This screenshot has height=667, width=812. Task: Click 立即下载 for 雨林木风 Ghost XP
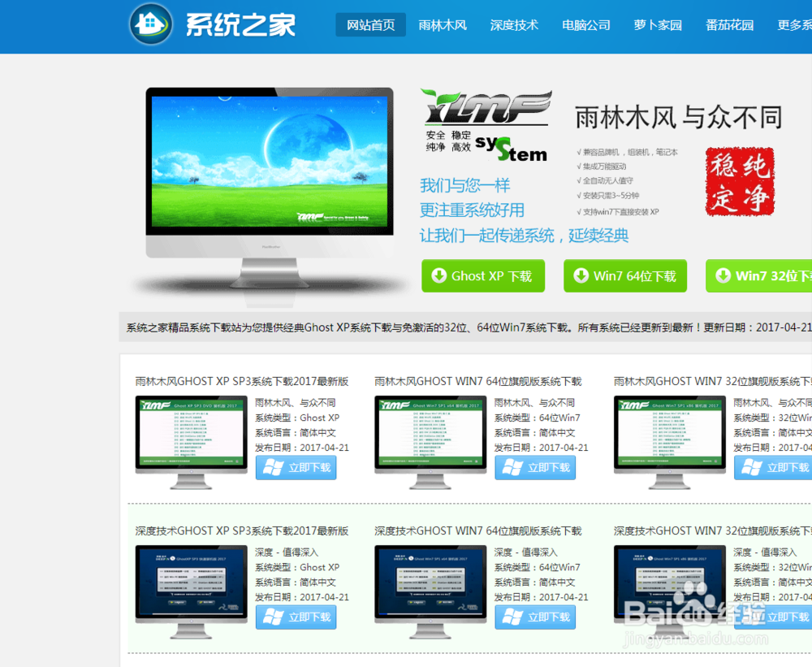click(x=296, y=467)
